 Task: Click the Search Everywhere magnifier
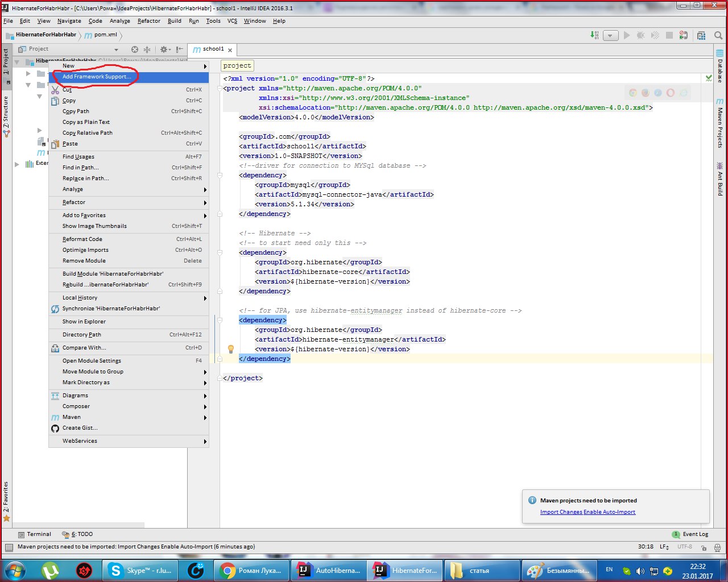[718, 35]
